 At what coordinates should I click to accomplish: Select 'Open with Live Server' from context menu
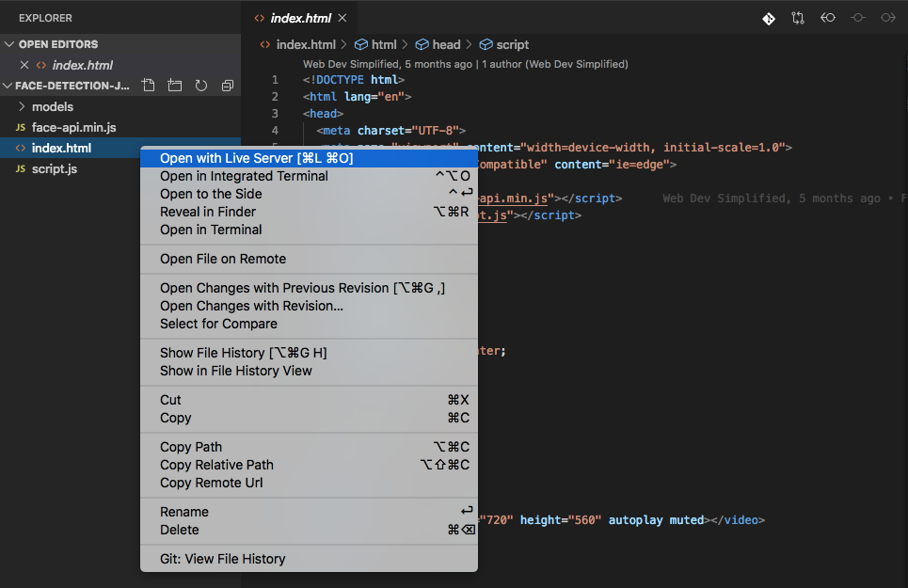click(254, 157)
